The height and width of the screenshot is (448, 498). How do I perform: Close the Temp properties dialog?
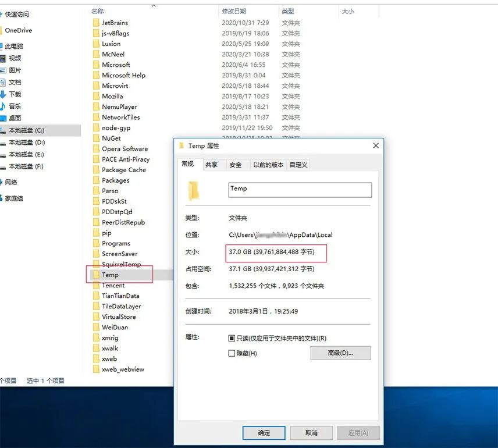[376, 145]
